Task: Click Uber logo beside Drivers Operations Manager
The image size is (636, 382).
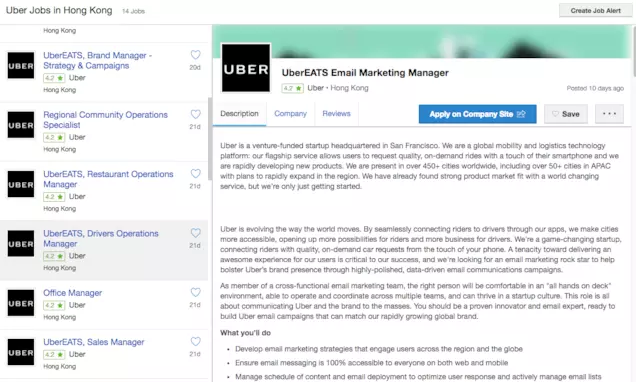Action: point(21,244)
